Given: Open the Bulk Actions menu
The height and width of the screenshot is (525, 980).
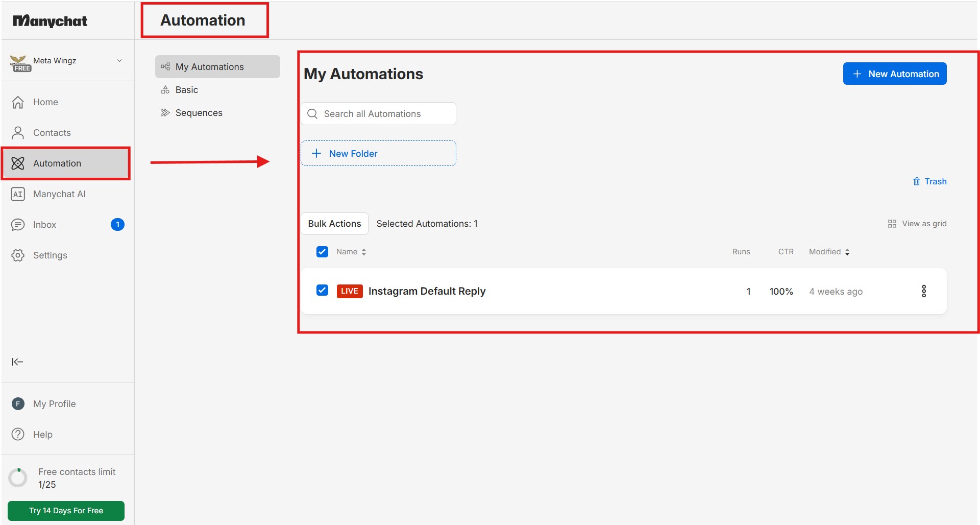Looking at the screenshot, I should 334,224.
